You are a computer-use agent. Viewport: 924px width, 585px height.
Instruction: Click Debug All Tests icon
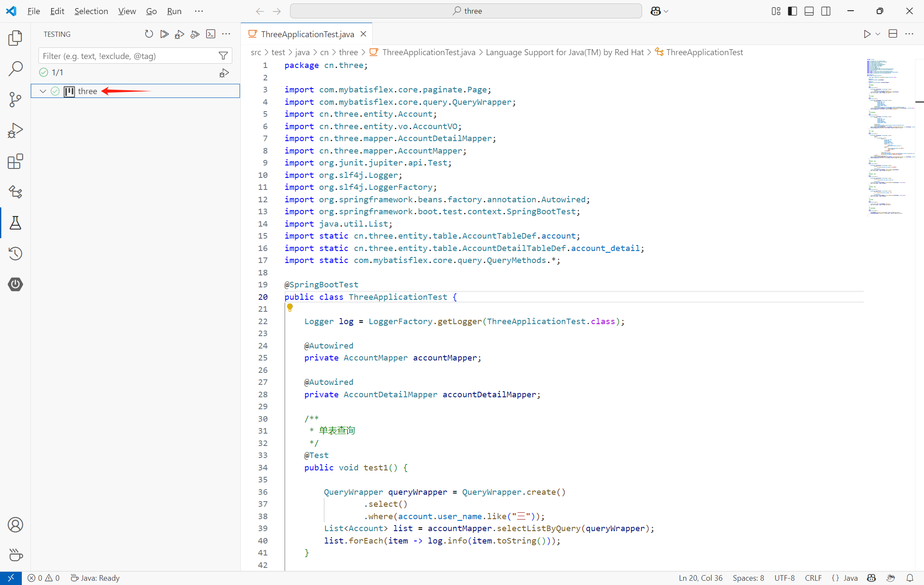[180, 34]
